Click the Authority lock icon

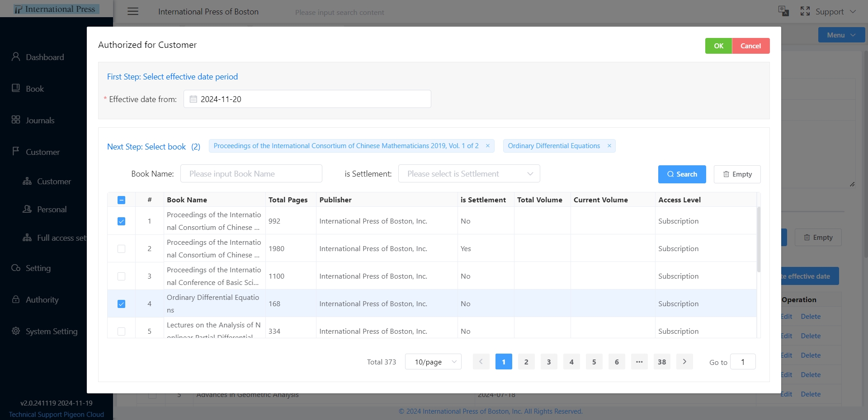coord(16,299)
